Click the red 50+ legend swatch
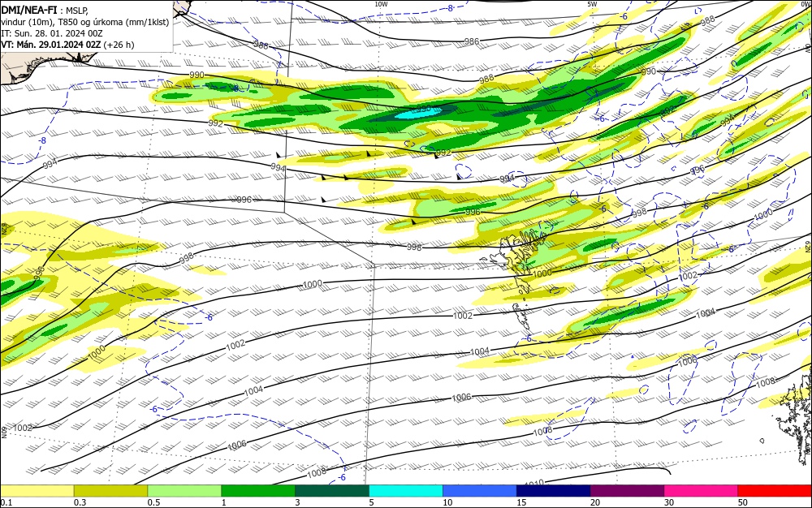 coord(775,491)
